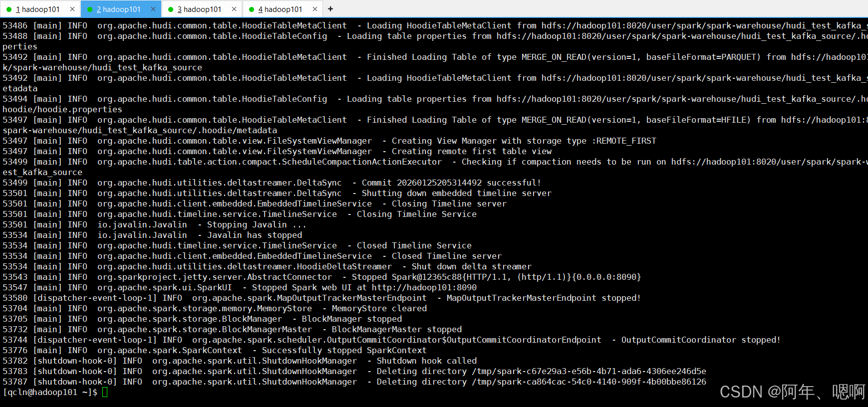
Task: Click the 'org.apache.spark.ui.SparkUI' class name
Action: click(165, 287)
